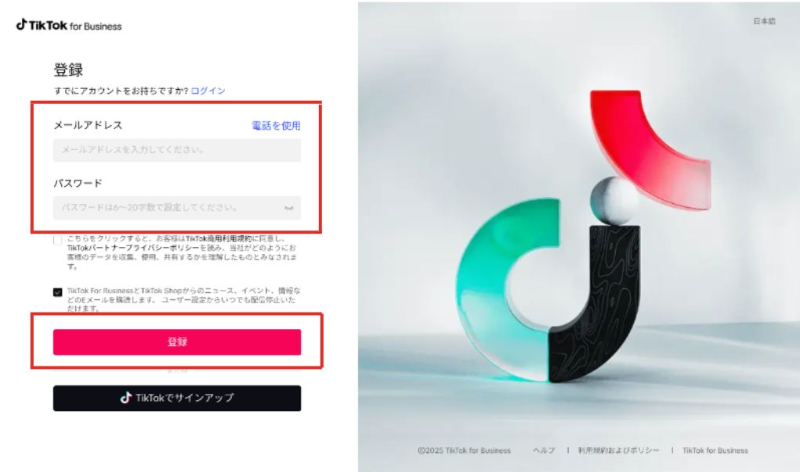Image resolution: width=800 pixels, height=472 pixels.
Task: Click the ©2025 TikTok for Business copyright text
Action: 464,451
